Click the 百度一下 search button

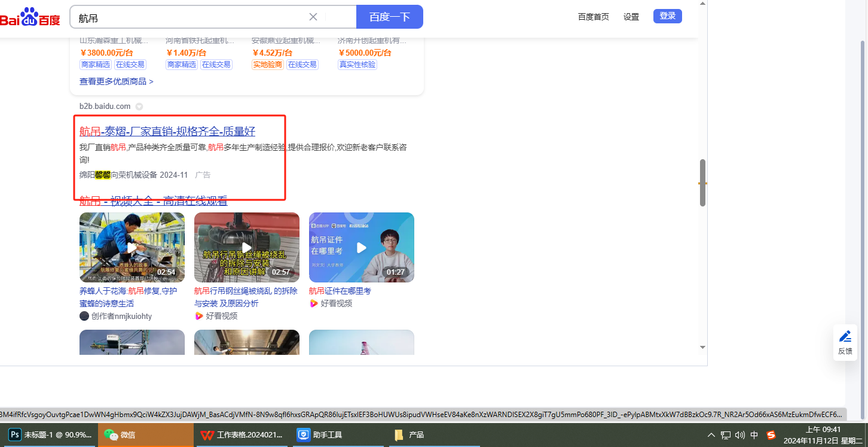tap(390, 17)
